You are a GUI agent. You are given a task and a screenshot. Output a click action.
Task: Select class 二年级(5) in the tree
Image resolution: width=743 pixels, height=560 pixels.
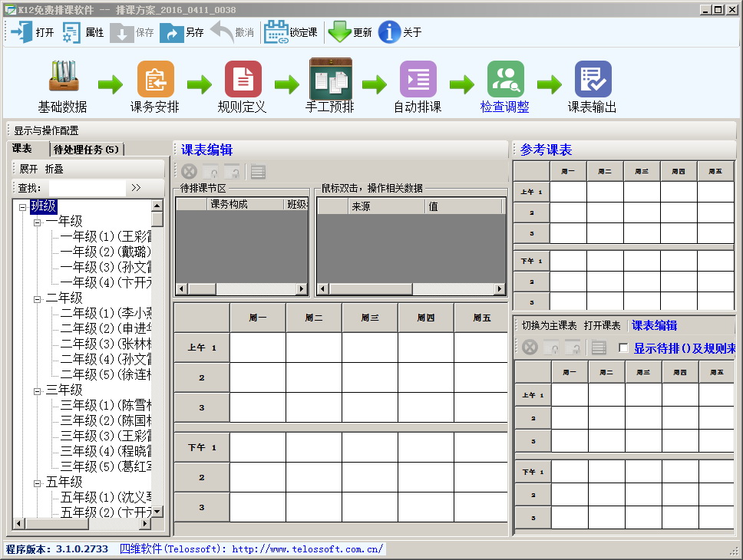106,374
